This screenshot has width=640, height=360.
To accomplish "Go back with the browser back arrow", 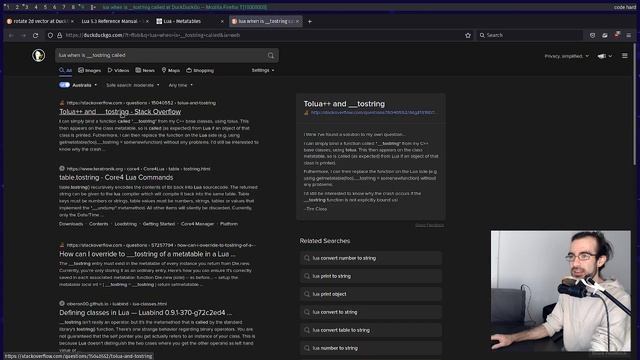I will click(x=11, y=36).
